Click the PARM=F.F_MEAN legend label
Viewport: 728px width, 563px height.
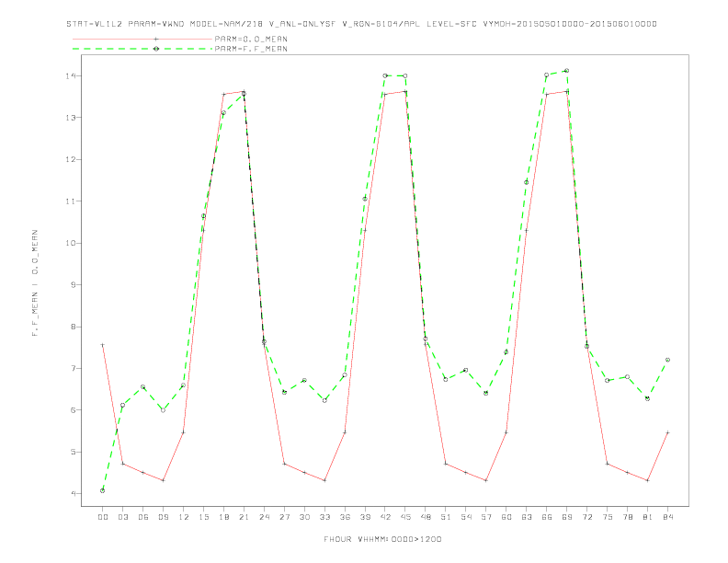click(x=251, y=49)
